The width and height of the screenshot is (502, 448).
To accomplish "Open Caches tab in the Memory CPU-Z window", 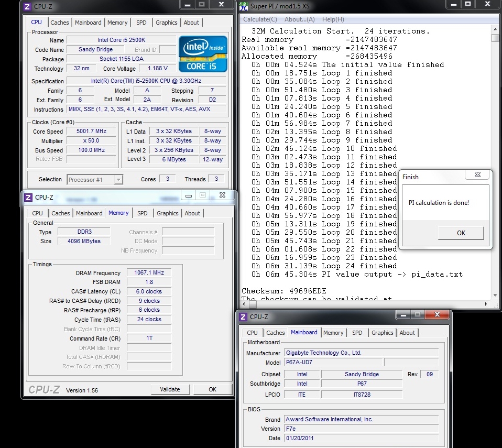I will click(x=60, y=213).
